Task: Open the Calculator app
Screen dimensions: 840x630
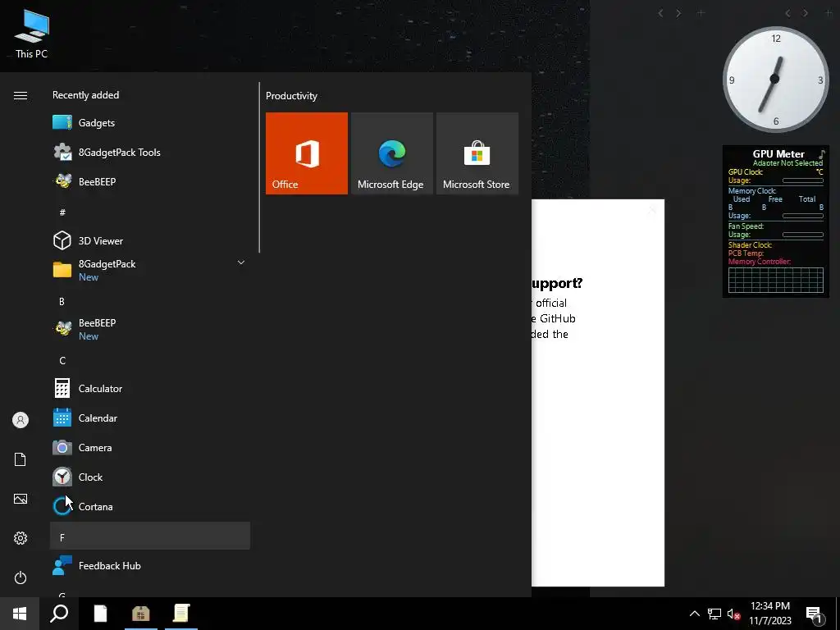Action: click(150, 388)
